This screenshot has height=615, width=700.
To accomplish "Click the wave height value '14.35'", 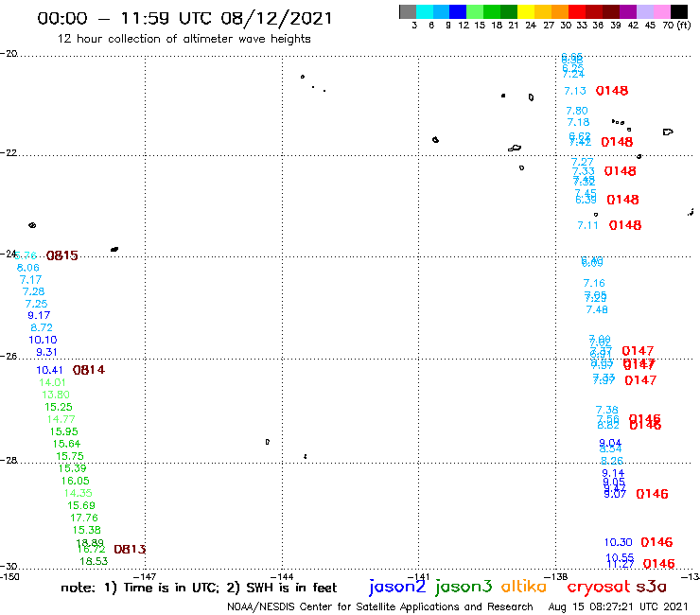I will tap(79, 493).
